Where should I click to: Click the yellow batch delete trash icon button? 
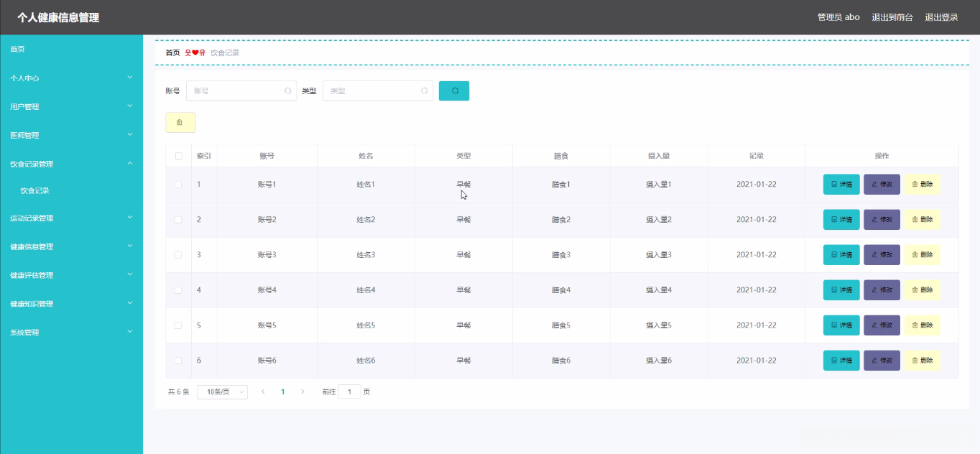(180, 122)
